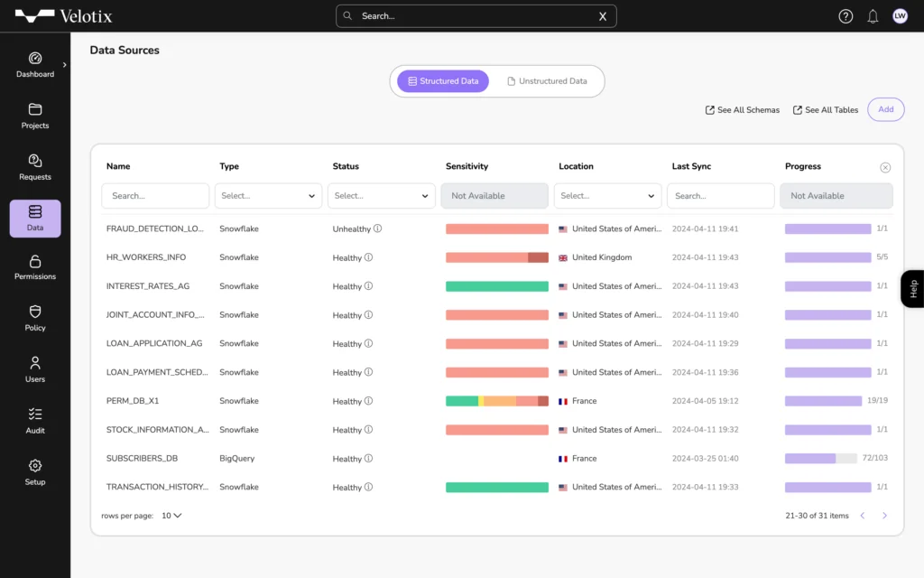Click the PERM_DB_X1 multicolor sensitivity bar
This screenshot has height=578, width=924.
pyautogui.click(x=497, y=401)
